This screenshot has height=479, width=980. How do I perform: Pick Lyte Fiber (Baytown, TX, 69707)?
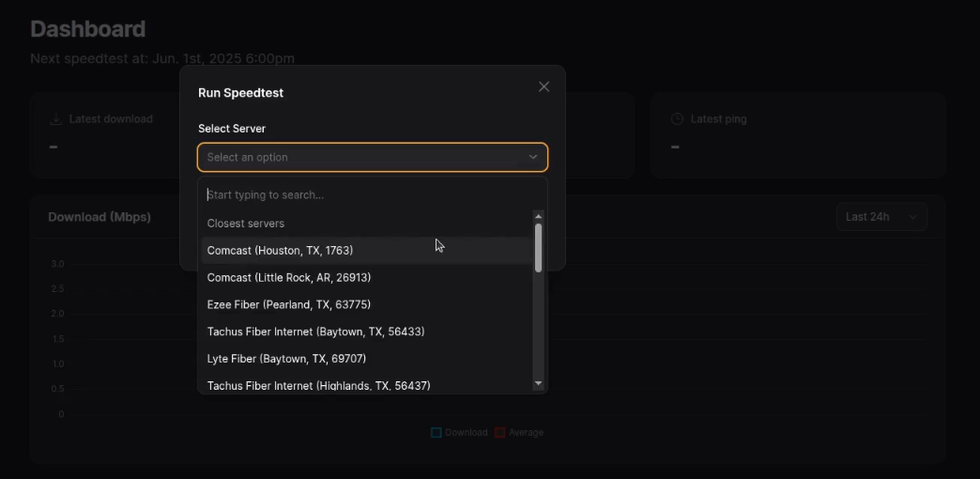(x=366, y=359)
